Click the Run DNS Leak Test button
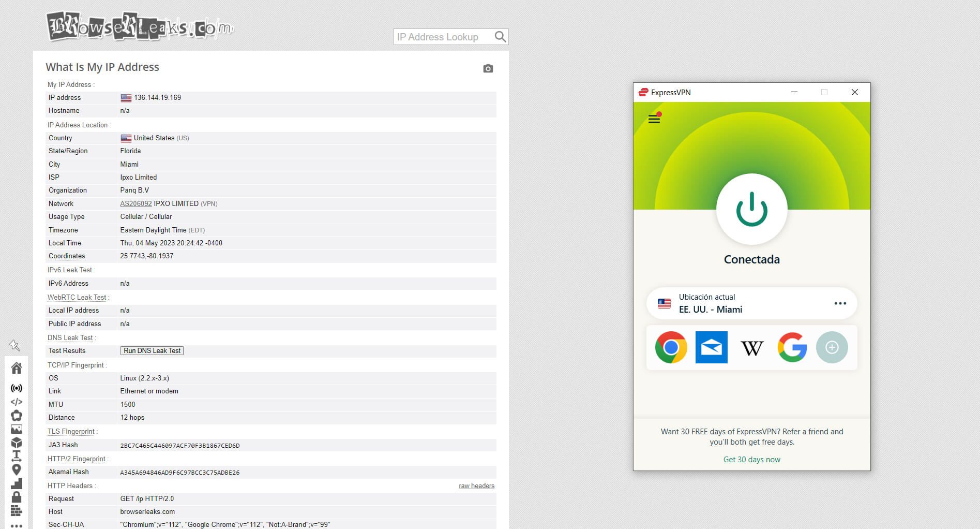Image resolution: width=980 pixels, height=529 pixels. pos(152,350)
